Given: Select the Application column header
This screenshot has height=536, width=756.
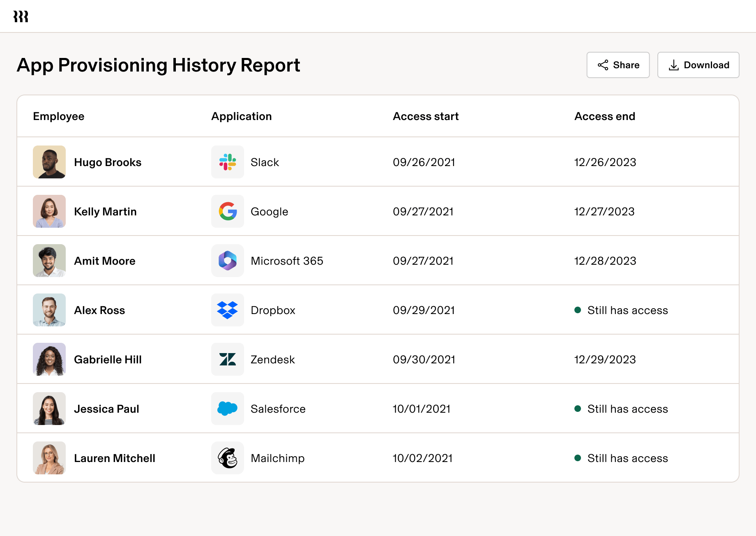Looking at the screenshot, I should pos(241,116).
